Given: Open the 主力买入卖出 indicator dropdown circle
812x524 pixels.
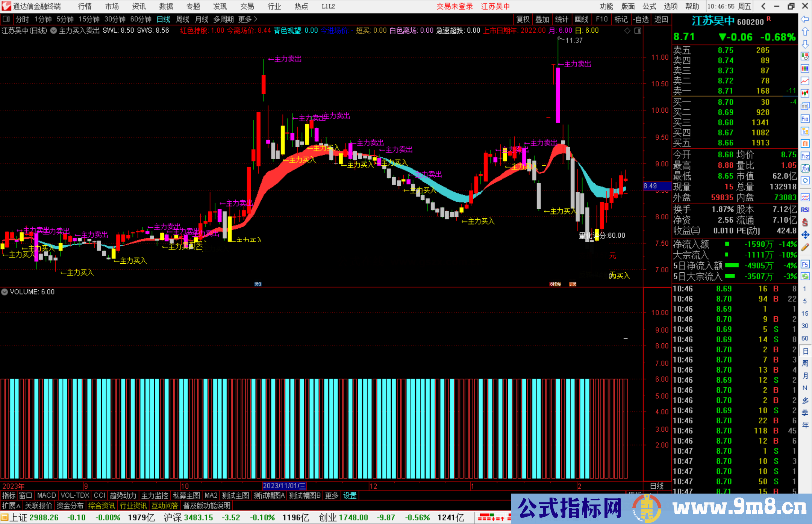Looking at the screenshot, I should pyautogui.click(x=54, y=31).
